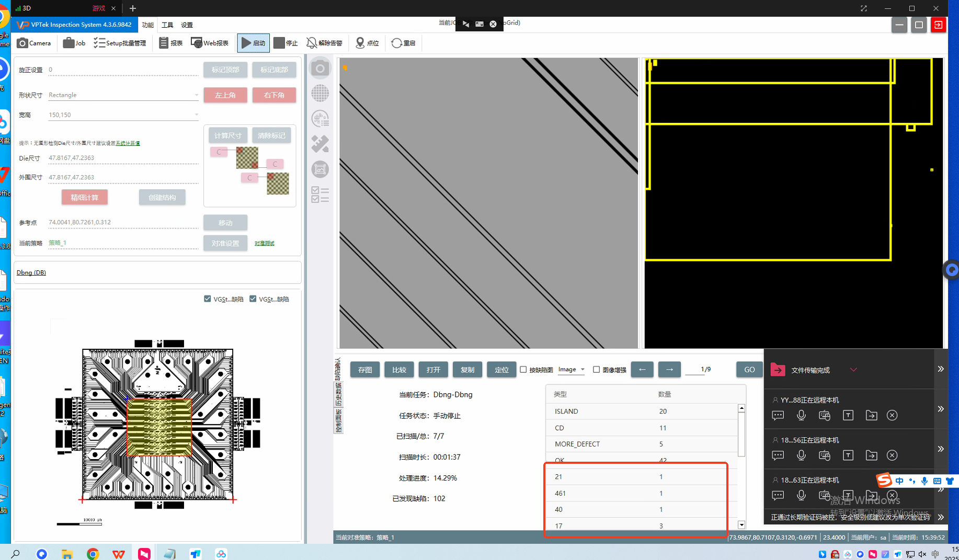This screenshot has width=959, height=560.
Task: Open the 对准测试 link
Action: click(x=265, y=243)
